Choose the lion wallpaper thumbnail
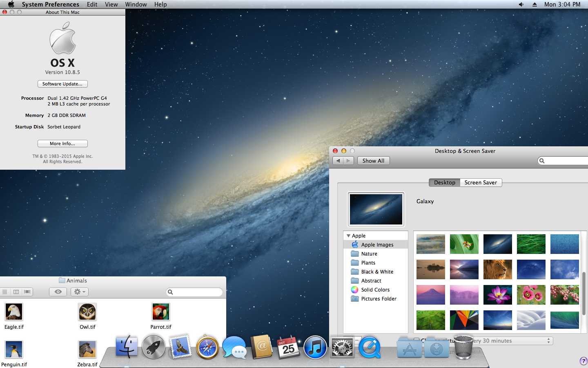The width and height of the screenshot is (588, 368). (x=497, y=269)
